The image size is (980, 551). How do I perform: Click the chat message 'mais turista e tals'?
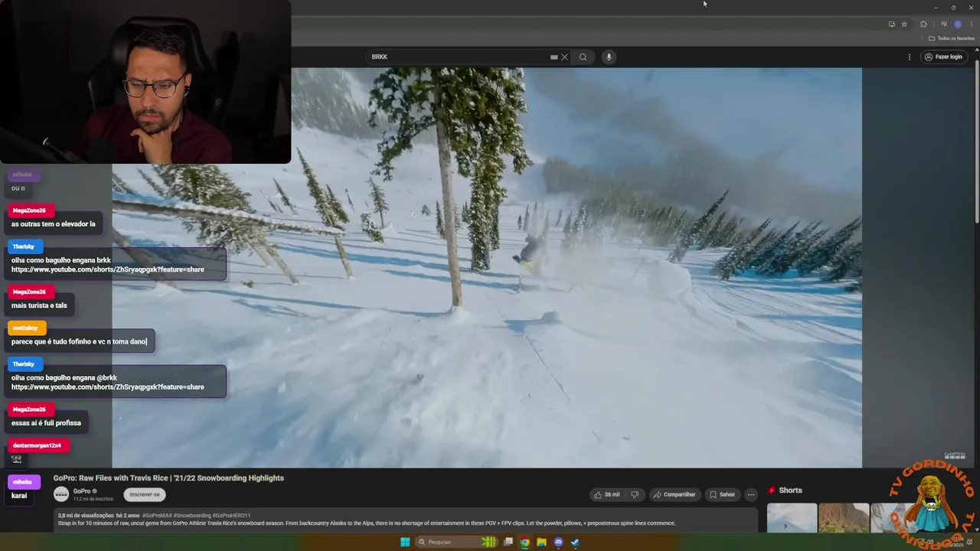[39, 305]
